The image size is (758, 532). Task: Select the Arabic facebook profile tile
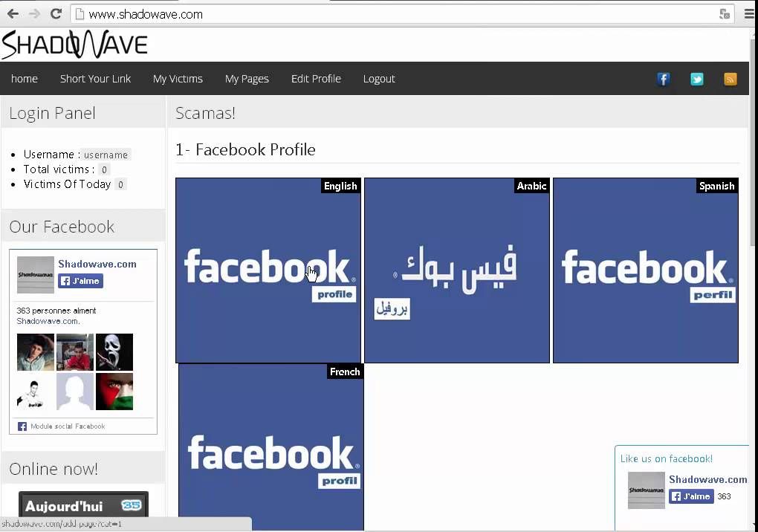tap(457, 270)
